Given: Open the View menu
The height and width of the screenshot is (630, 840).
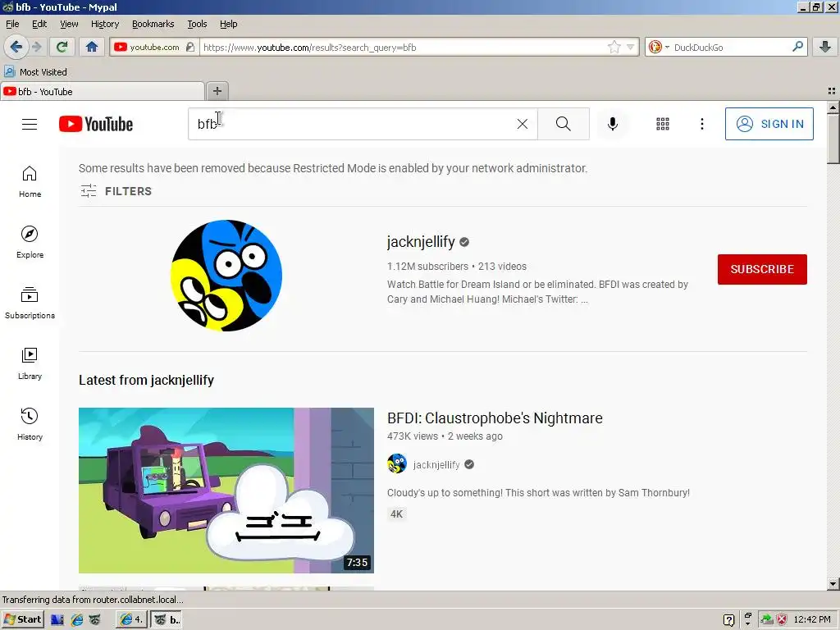Looking at the screenshot, I should 69,24.
